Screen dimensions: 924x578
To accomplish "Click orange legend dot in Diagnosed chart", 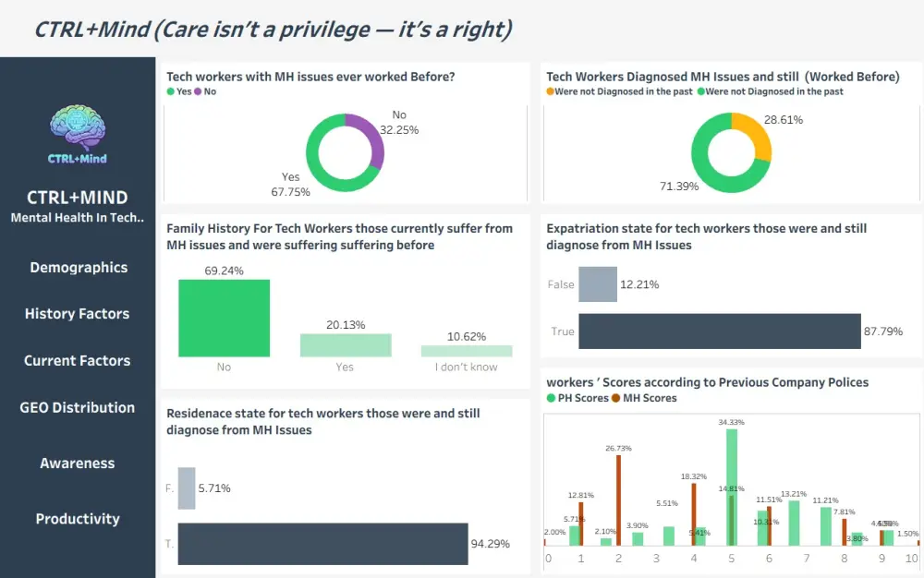I will pyautogui.click(x=551, y=91).
